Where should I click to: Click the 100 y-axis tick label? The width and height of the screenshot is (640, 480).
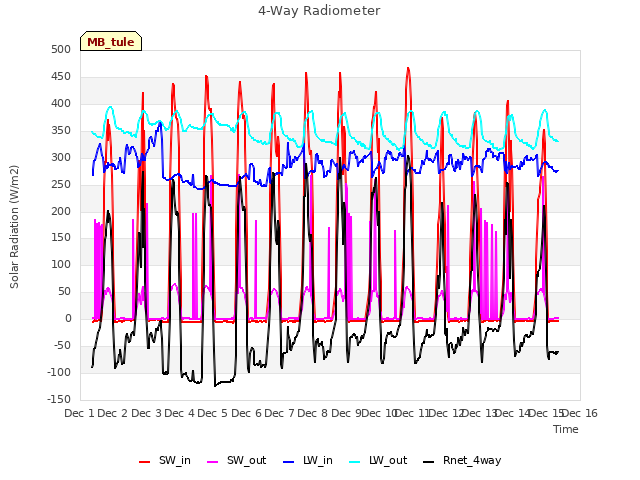[x=61, y=264]
